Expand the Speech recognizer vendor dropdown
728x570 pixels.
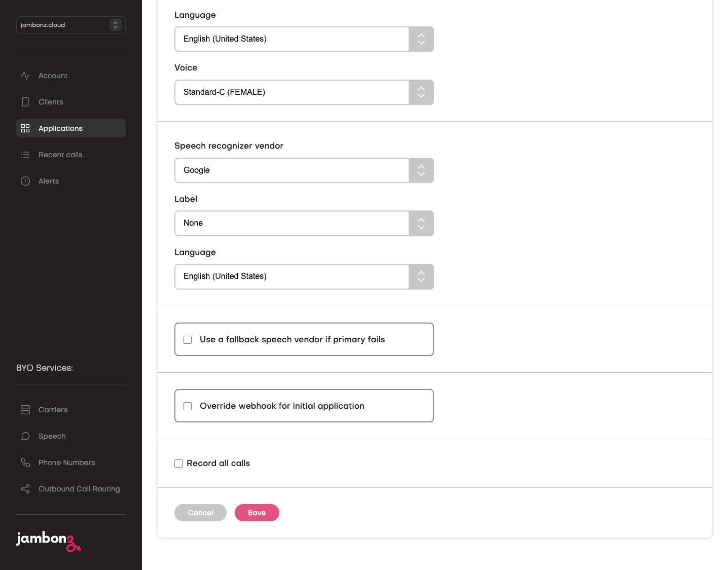[x=304, y=170]
